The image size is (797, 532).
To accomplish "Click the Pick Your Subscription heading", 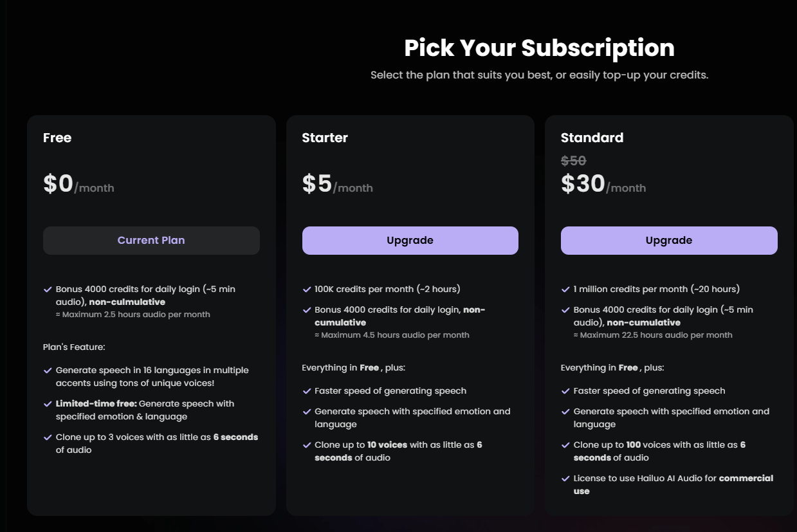I will pyautogui.click(x=539, y=48).
